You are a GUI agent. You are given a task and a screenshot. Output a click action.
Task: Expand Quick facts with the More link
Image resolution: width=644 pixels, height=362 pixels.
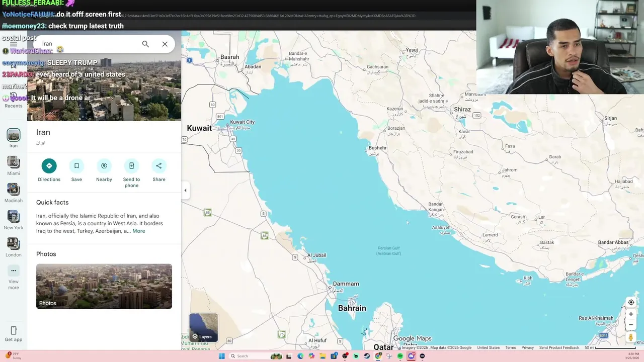[138, 231]
